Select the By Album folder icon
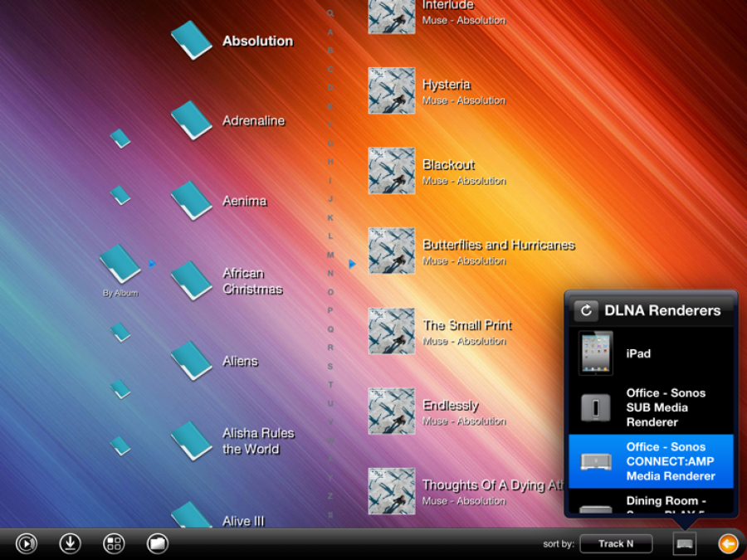The height and width of the screenshot is (560, 747). [120, 264]
